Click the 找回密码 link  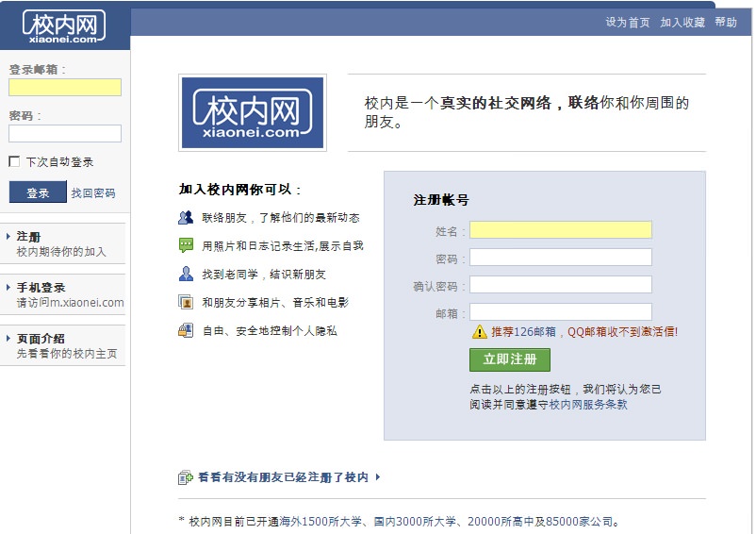click(x=93, y=193)
